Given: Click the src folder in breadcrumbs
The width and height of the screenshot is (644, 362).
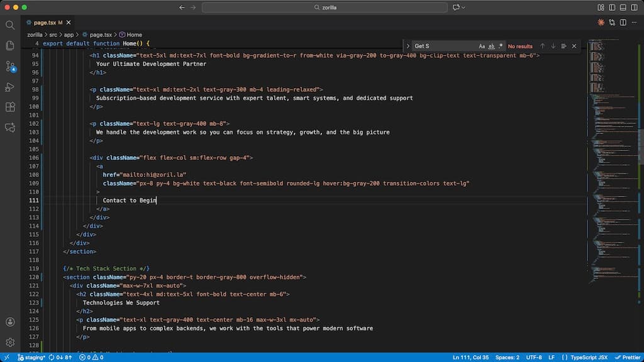Looking at the screenshot, I should click(54, 35).
